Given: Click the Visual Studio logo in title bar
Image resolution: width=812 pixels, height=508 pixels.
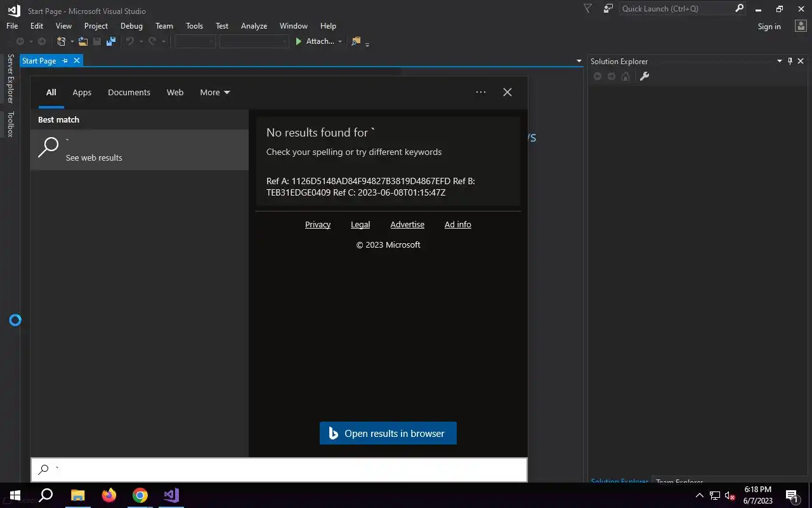Looking at the screenshot, I should click(14, 10).
